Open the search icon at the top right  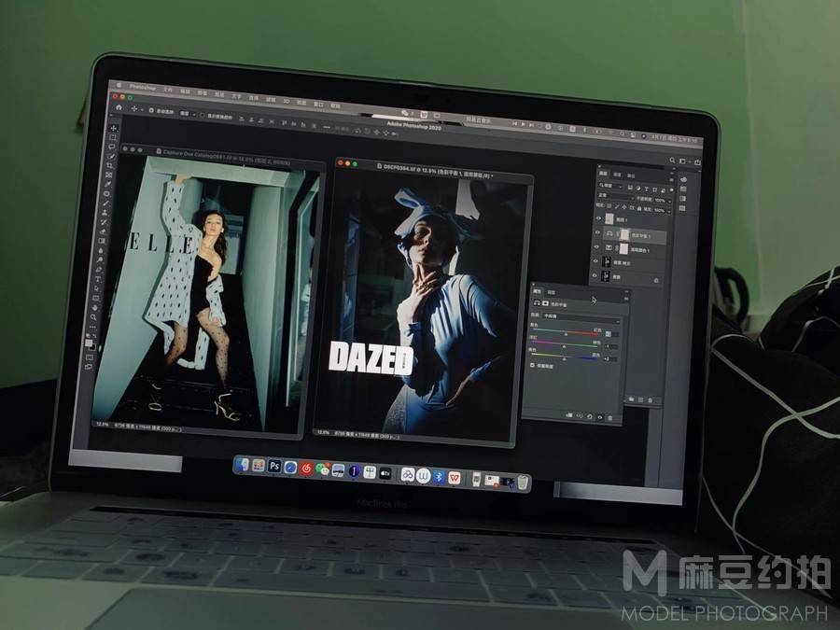pyautogui.click(x=672, y=160)
